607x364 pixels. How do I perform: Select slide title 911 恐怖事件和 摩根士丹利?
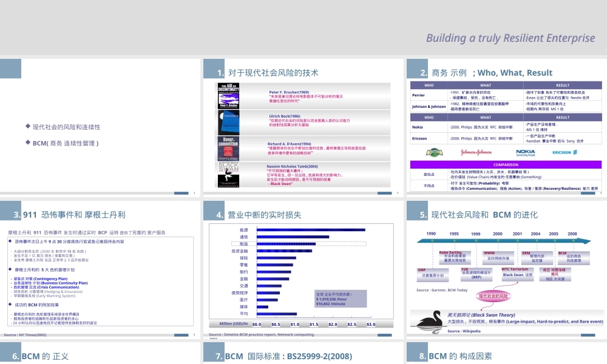[x=74, y=215]
